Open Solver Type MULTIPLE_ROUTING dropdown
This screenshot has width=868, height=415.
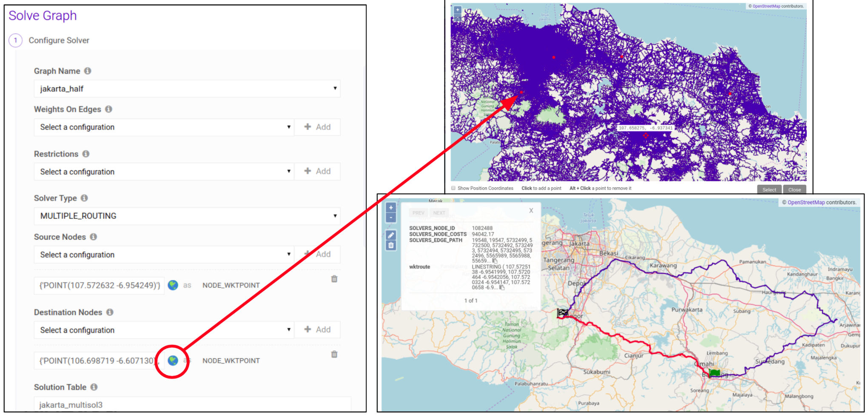pos(187,216)
